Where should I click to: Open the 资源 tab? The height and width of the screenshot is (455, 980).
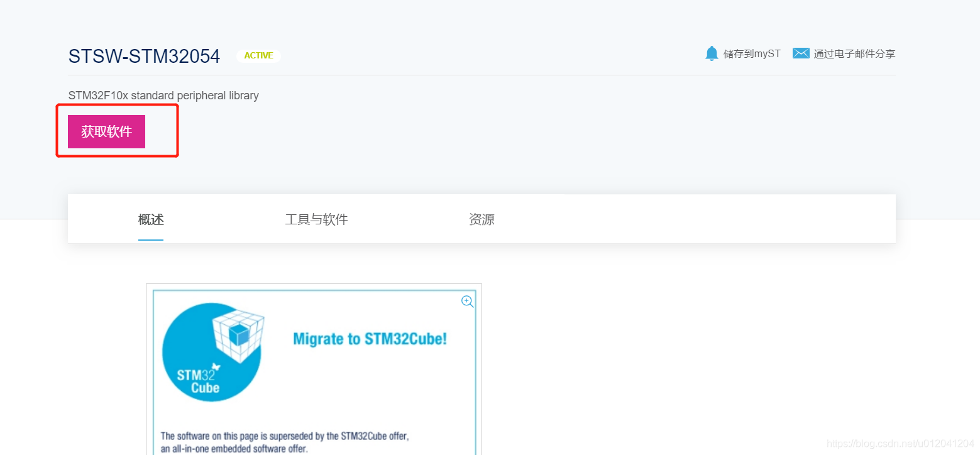coord(482,219)
